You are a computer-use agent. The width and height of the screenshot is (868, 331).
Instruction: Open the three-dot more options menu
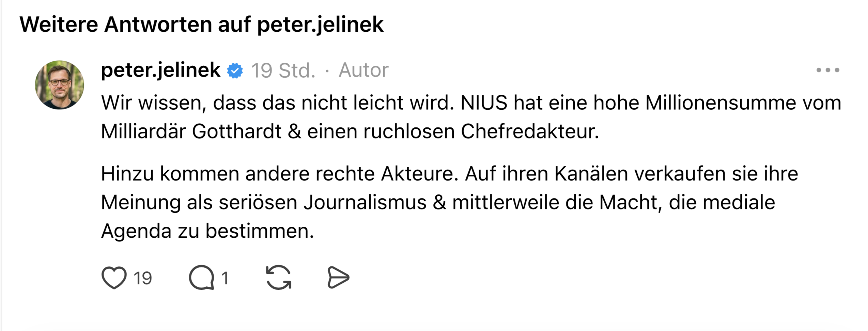click(x=828, y=70)
